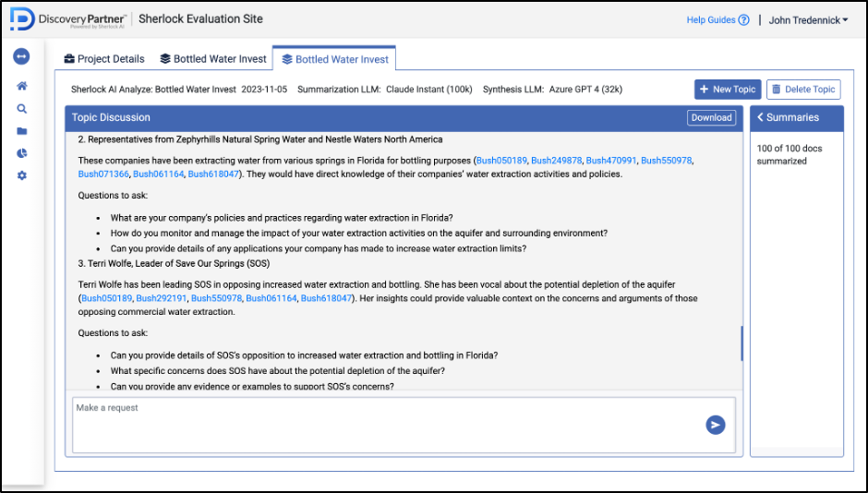
Task: Click the '100 of 100 docs summarized' text
Action: pos(790,154)
